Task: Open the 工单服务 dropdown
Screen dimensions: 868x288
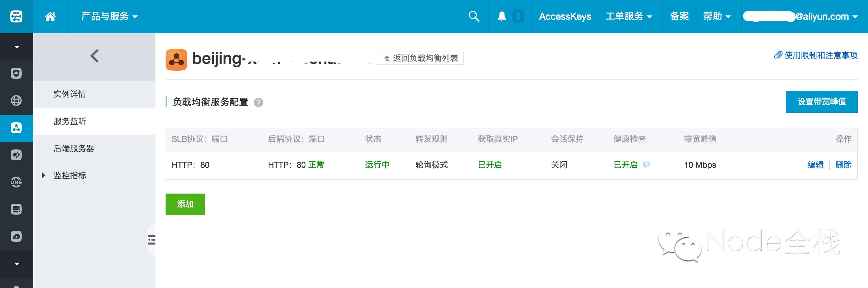Action: (x=629, y=16)
